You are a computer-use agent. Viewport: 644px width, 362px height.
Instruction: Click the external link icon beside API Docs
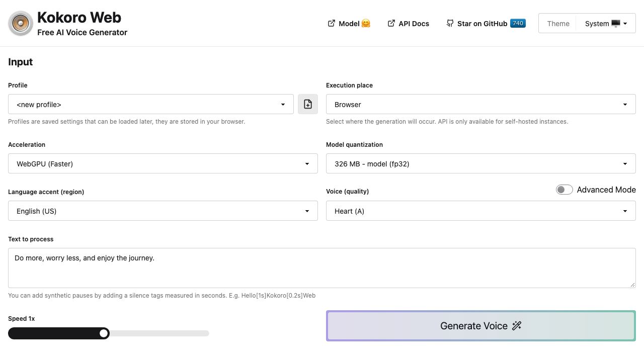(391, 23)
